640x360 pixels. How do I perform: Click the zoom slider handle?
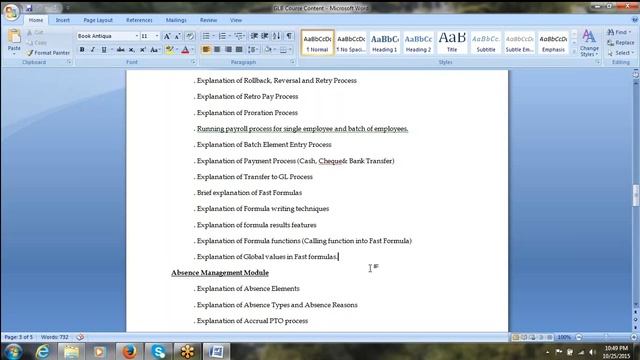[x=606, y=337]
